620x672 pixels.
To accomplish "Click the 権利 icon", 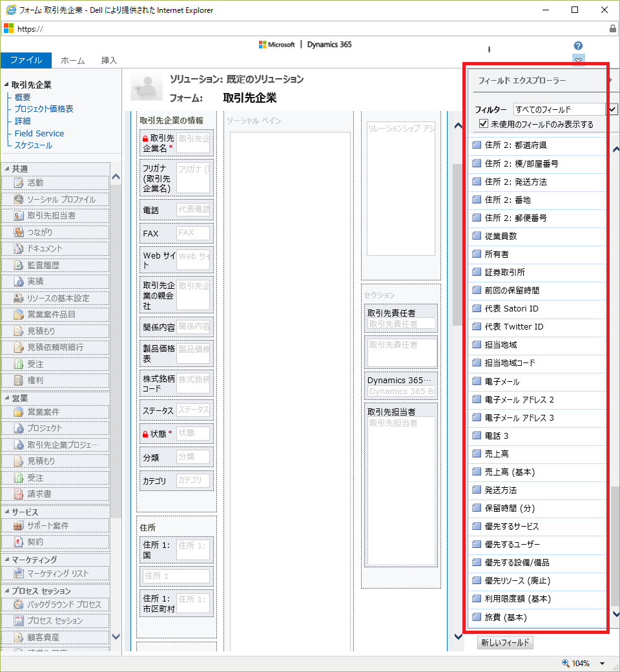I will 19,380.
